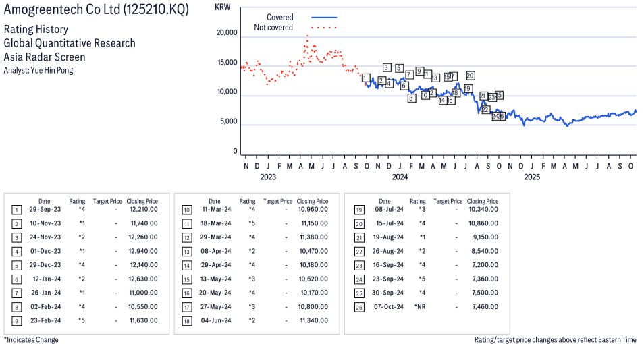Click chart marker 20 on the graph
Screen dimensions: 644x344
tap(471, 76)
